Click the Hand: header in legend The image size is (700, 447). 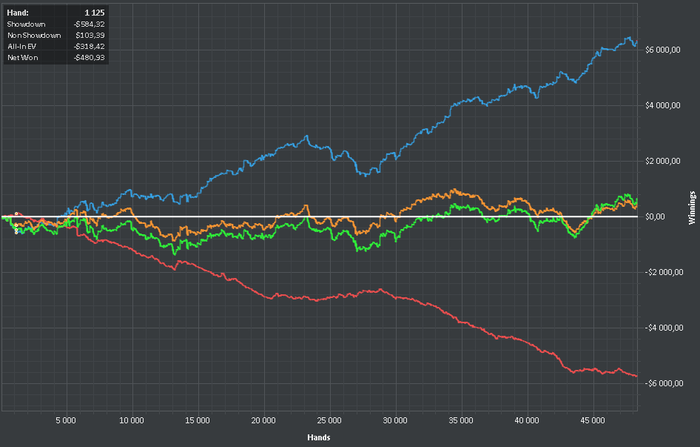coord(17,13)
